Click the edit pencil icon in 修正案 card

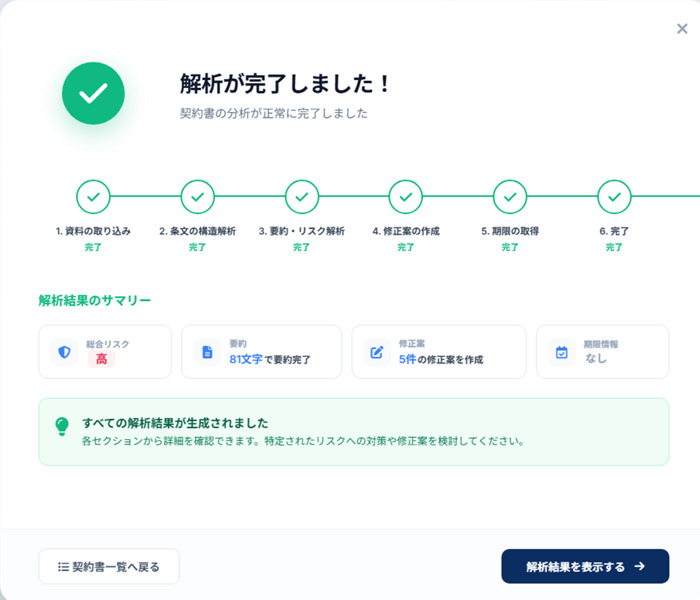tap(377, 352)
